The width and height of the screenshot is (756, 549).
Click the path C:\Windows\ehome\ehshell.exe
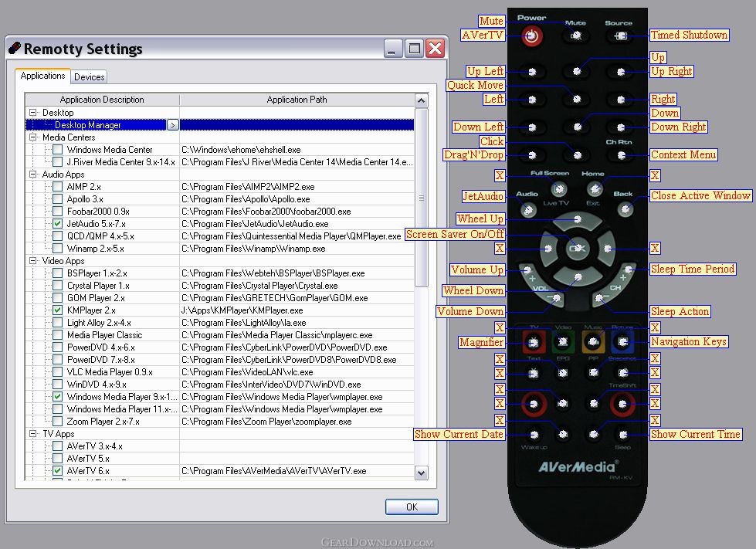(x=241, y=150)
